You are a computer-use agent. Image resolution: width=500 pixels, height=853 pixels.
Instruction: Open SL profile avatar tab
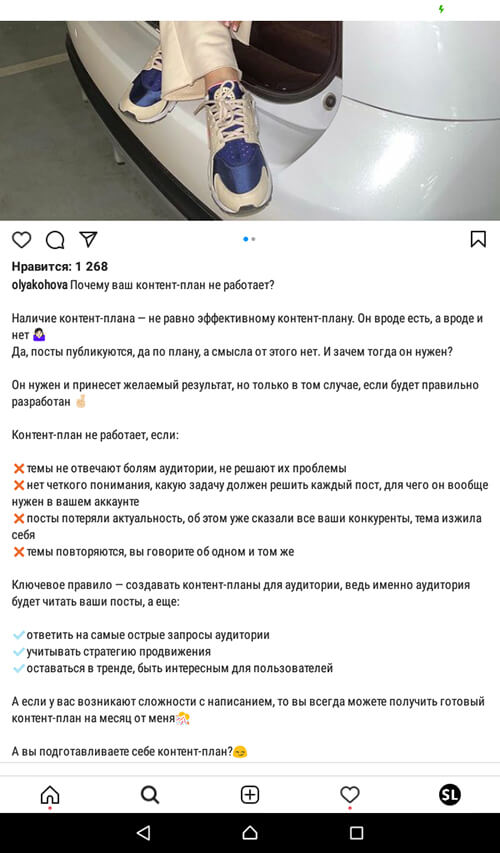click(x=450, y=795)
